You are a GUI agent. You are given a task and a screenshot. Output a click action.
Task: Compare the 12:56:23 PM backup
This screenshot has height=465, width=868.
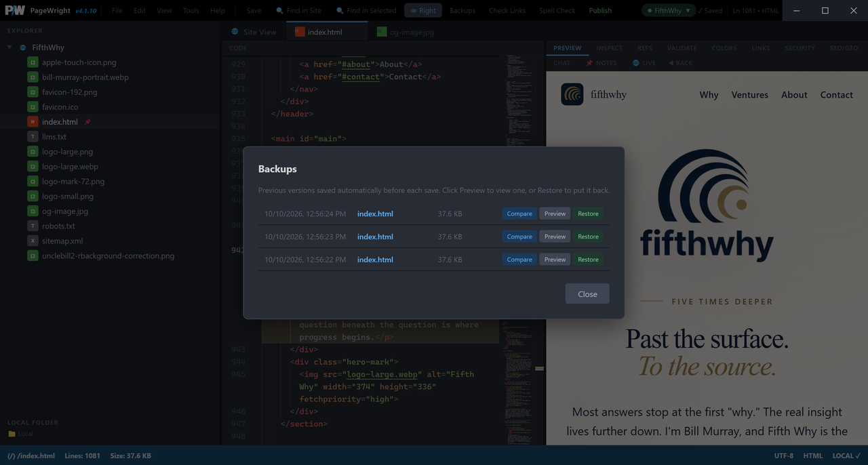click(x=519, y=237)
